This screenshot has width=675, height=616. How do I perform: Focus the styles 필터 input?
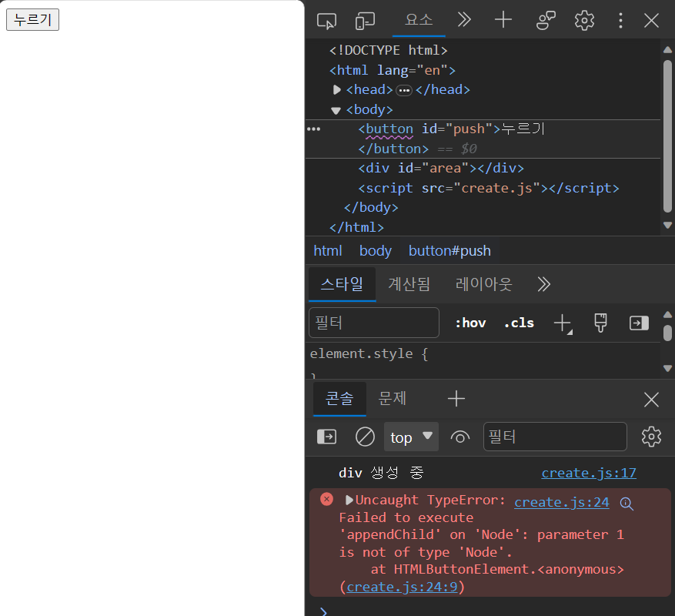click(373, 323)
